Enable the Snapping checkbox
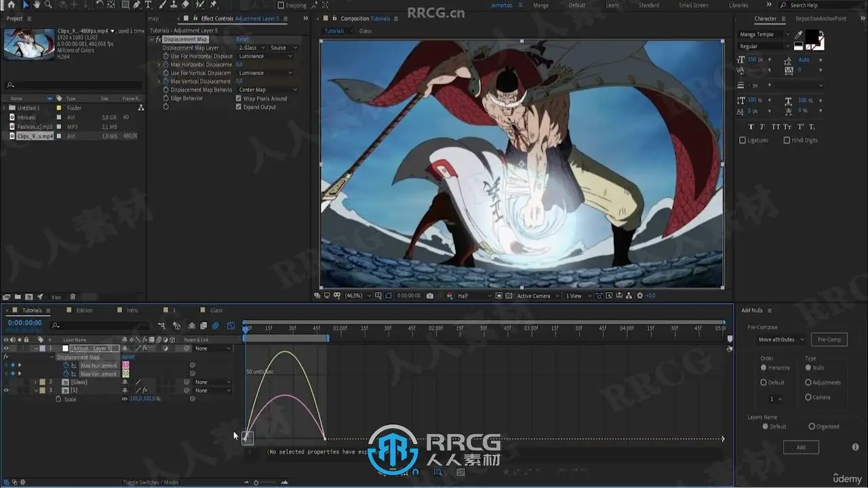 pyautogui.click(x=281, y=5)
